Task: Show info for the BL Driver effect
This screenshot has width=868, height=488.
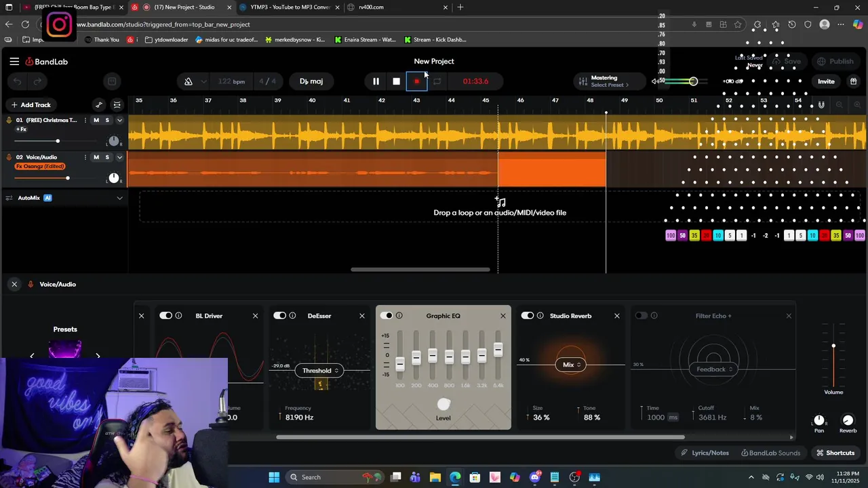Action: pyautogui.click(x=179, y=316)
